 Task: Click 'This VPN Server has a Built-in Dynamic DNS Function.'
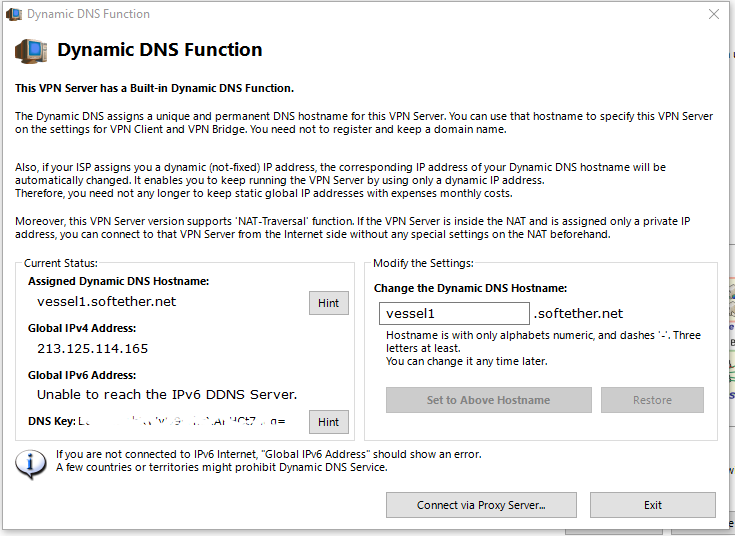[154, 88]
